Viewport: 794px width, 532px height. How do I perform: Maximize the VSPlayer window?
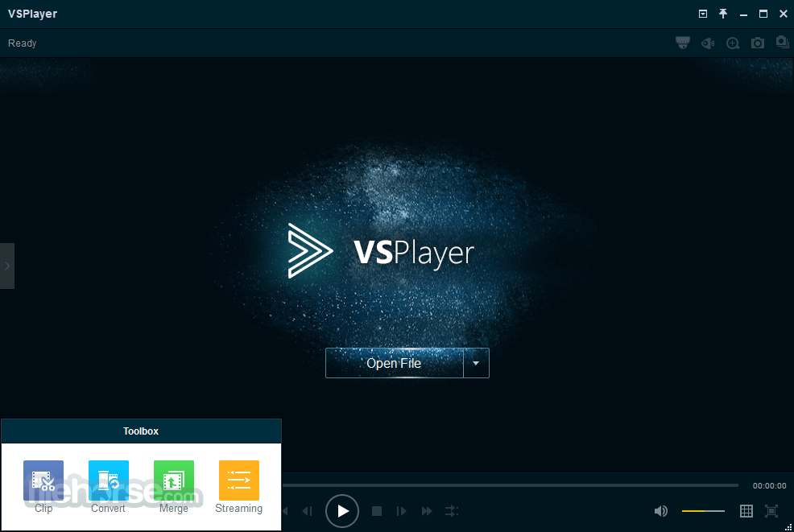(763, 14)
